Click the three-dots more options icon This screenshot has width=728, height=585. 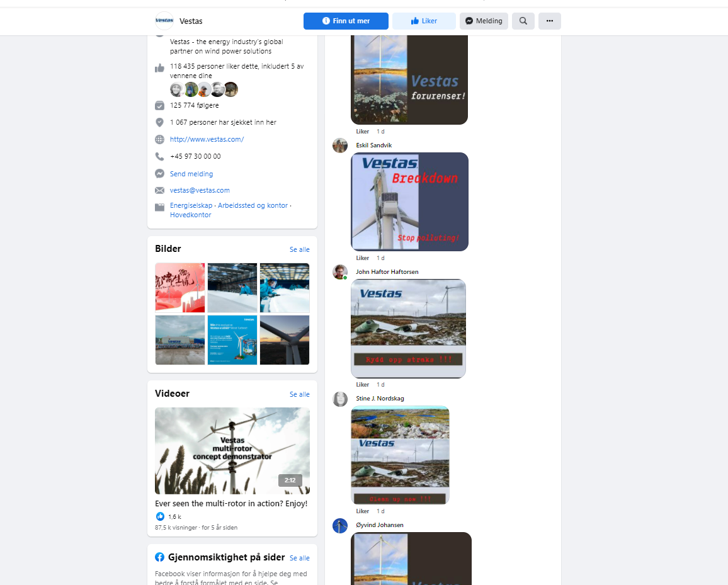pyautogui.click(x=549, y=21)
